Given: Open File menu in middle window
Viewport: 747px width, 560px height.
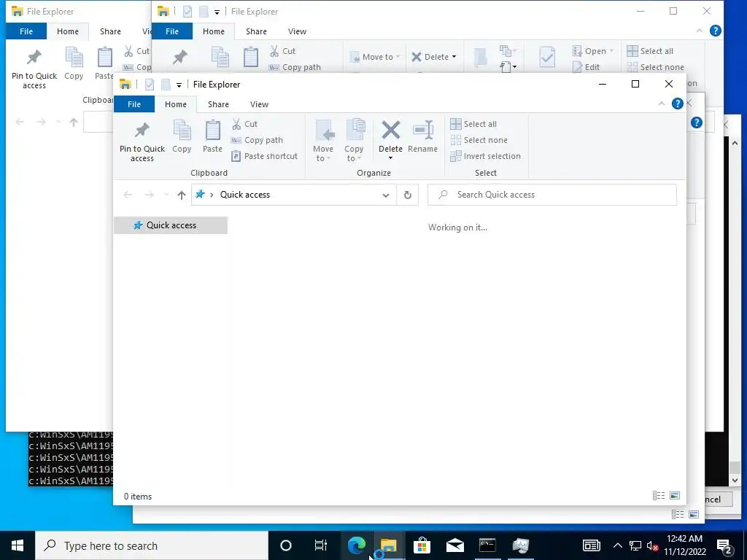Looking at the screenshot, I should tap(172, 31).
